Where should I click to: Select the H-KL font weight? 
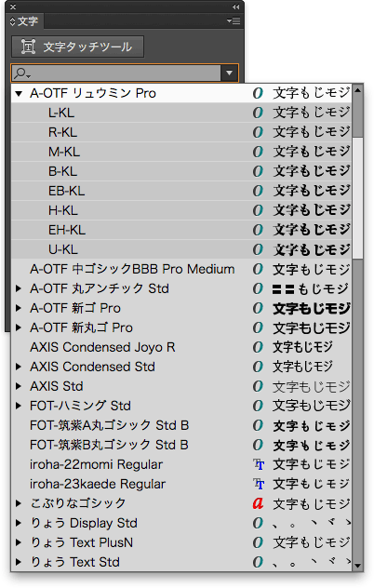coord(181,210)
